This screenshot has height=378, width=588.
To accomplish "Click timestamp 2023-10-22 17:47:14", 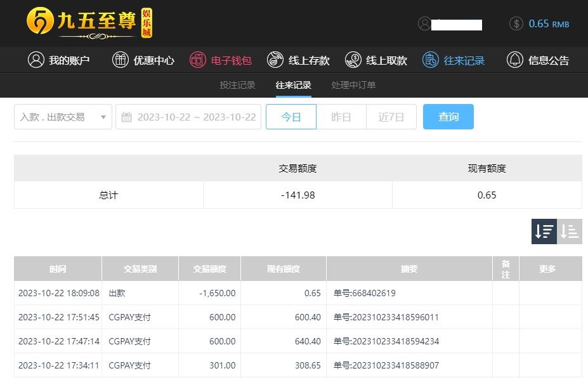I will click(59, 341).
